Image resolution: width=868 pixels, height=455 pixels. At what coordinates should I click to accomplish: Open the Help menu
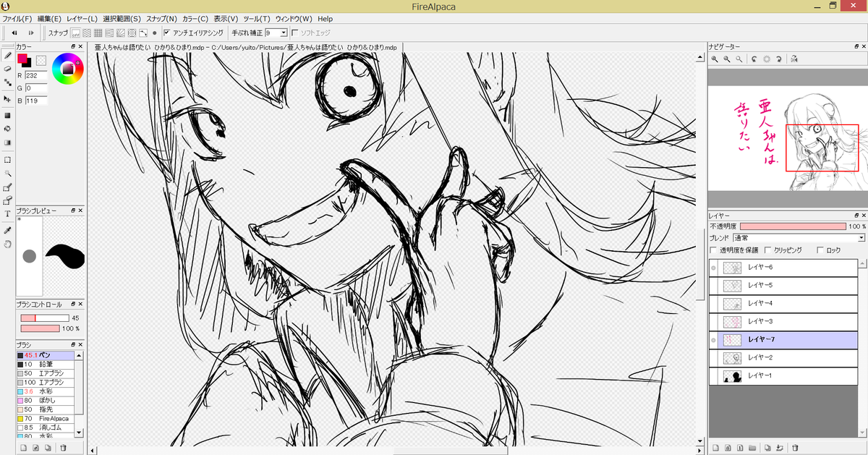point(325,18)
